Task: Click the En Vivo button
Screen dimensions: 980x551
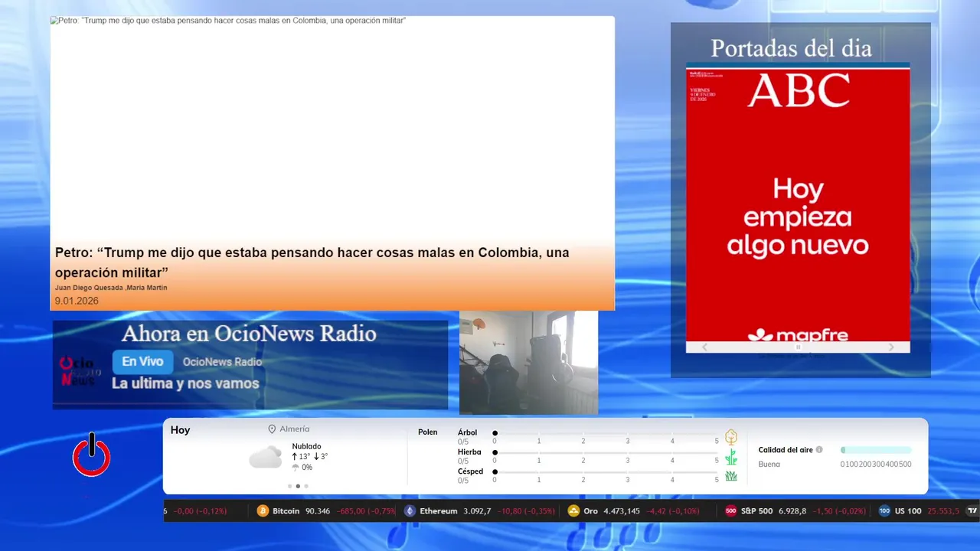Action: click(142, 362)
